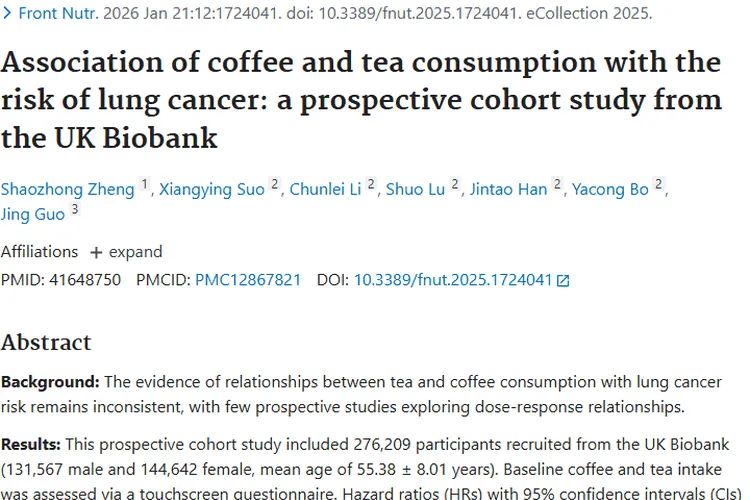Screen dimensions: 750x500
Task: Show affiliation 3 beside Jing Guo
Action: coord(74,211)
